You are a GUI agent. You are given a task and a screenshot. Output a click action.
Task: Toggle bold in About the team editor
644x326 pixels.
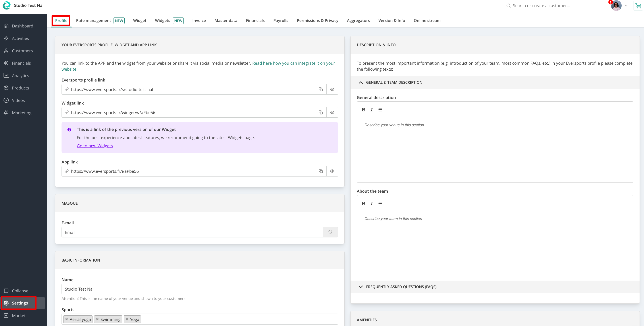coord(364,203)
